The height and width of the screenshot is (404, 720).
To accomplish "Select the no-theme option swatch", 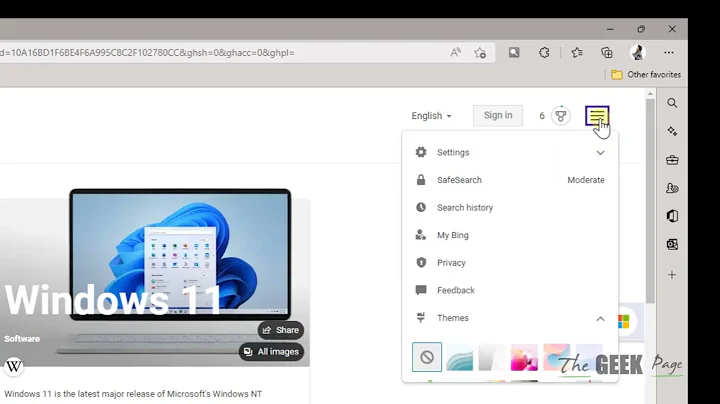I will (x=427, y=357).
